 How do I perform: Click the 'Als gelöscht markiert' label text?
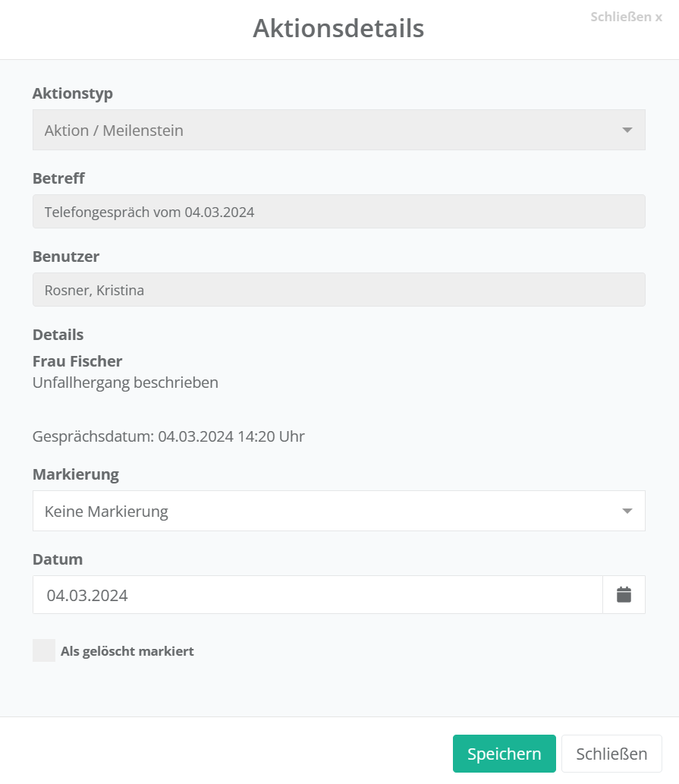(127, 651)
